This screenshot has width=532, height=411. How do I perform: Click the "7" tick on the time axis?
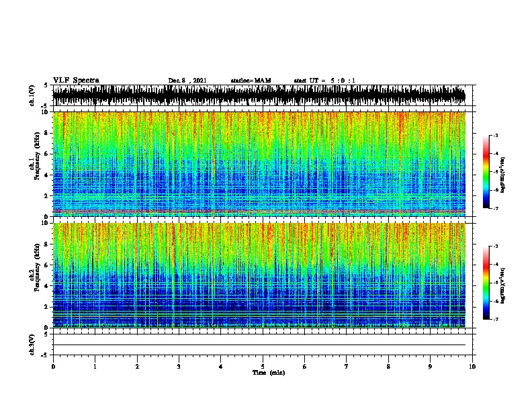pyautogui.click(x=347, y=367)
